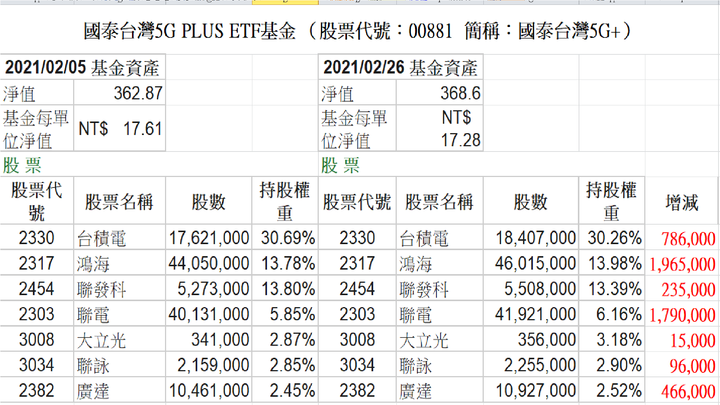The image size is (720, 405).
Task: Click the left table's 大立光 name cell
Action: pos(119,340)
